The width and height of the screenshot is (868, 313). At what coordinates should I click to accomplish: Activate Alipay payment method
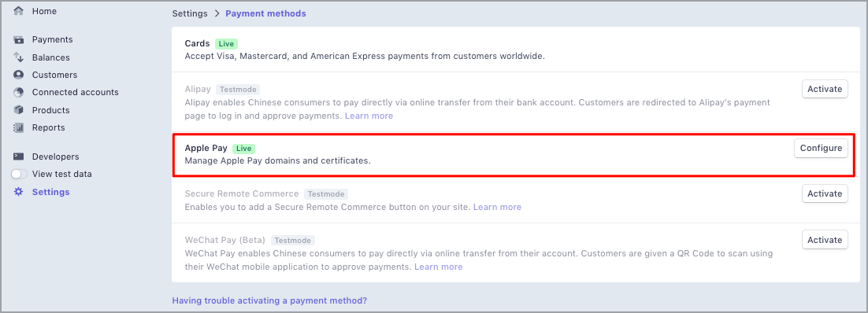click(825, 89)
